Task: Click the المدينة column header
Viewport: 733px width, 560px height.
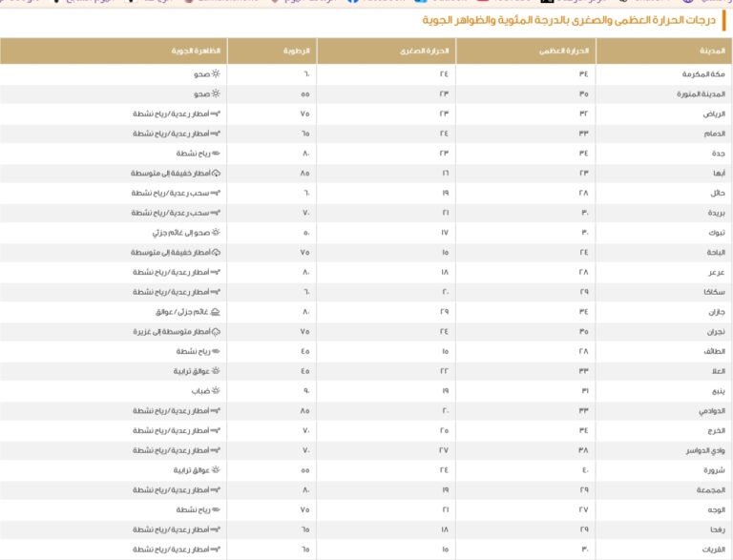Action: click(x=664, y=51)
